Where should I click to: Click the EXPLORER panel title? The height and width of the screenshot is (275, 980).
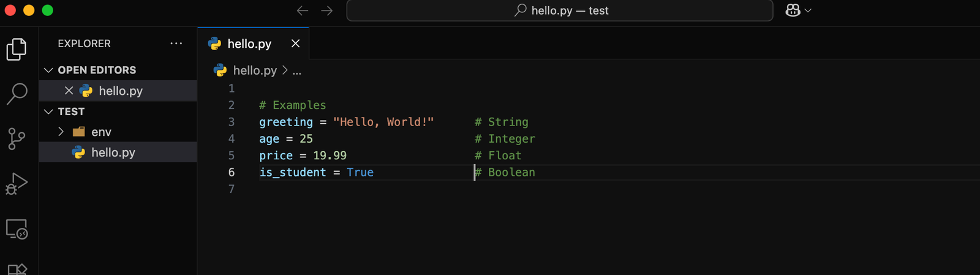[85, 43]
